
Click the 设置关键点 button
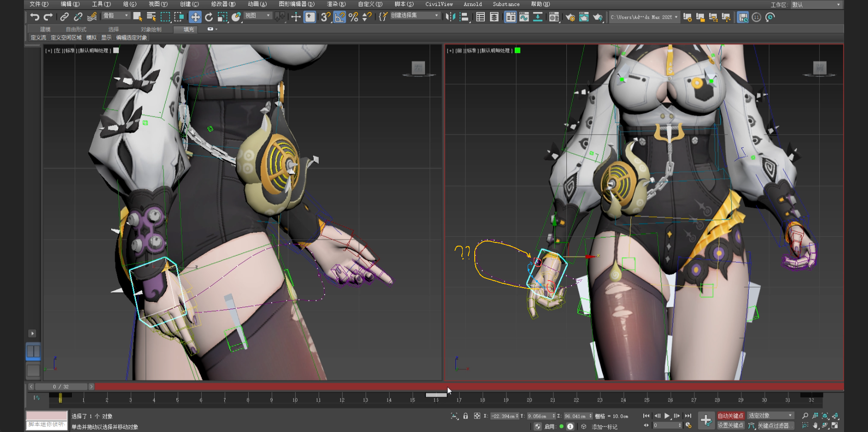pyautogui.click(x=730, y=426)
